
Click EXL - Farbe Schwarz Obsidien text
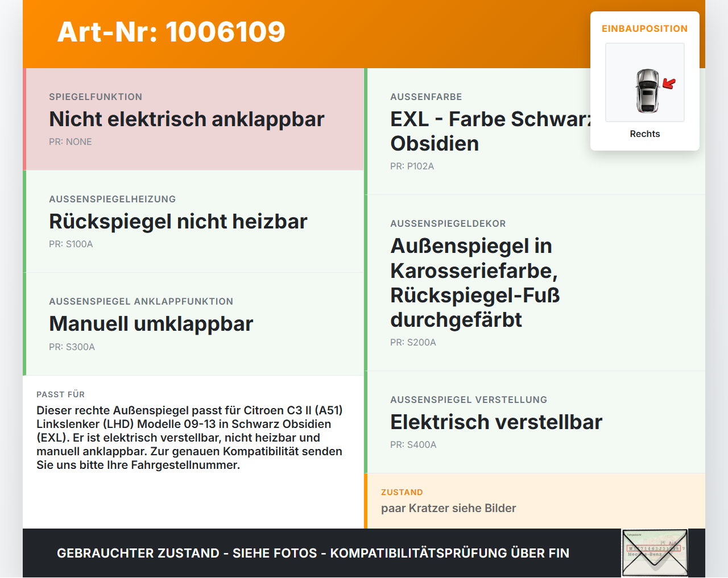[x=491, y=131]
